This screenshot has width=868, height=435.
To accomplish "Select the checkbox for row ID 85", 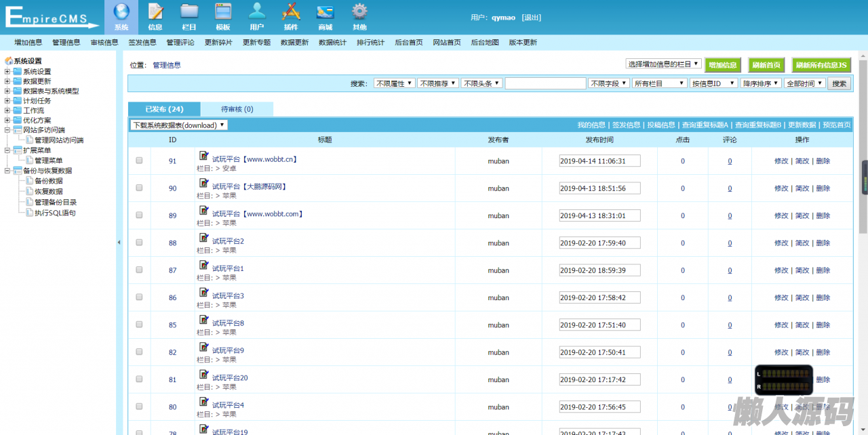I will (x=139, y=325).
